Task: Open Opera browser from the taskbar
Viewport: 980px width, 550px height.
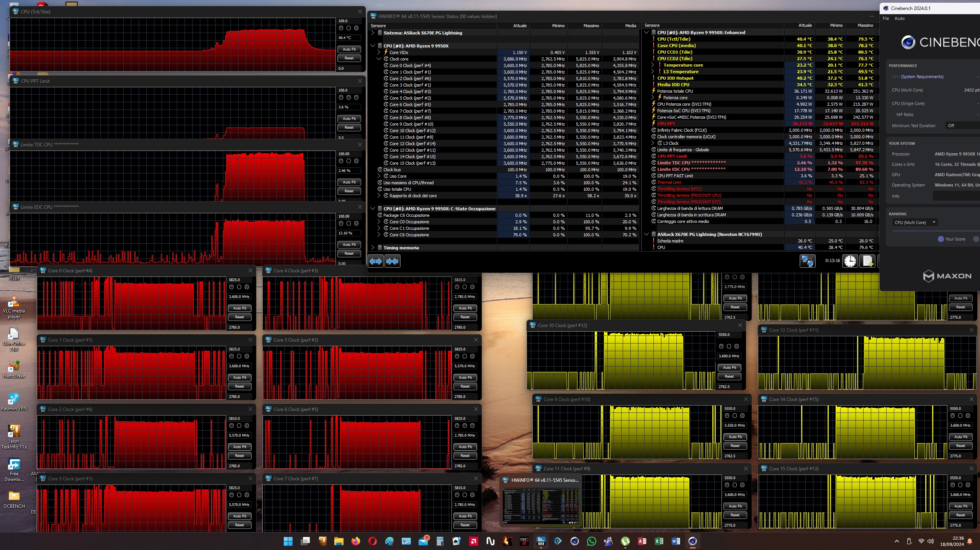Action: (x=372, y=541)
